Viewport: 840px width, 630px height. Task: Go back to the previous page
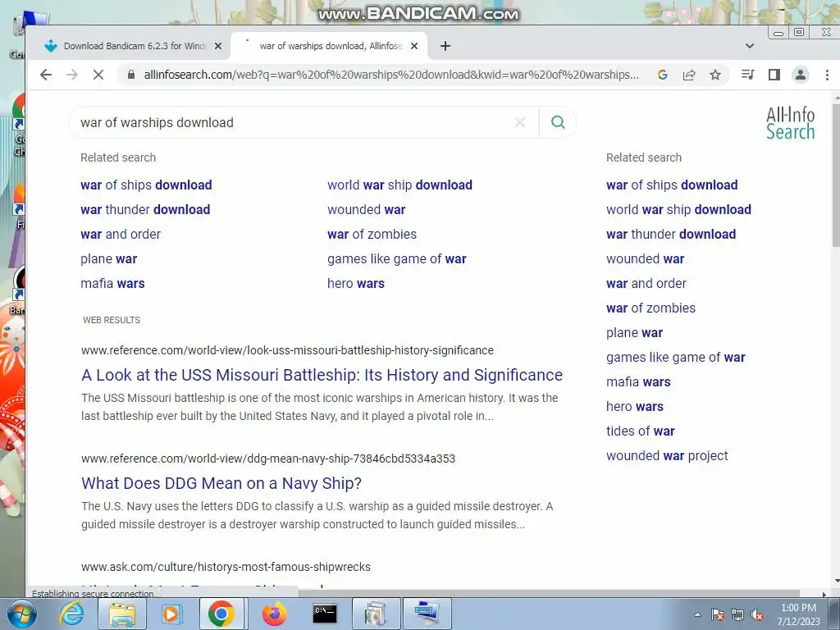(46, 75)
